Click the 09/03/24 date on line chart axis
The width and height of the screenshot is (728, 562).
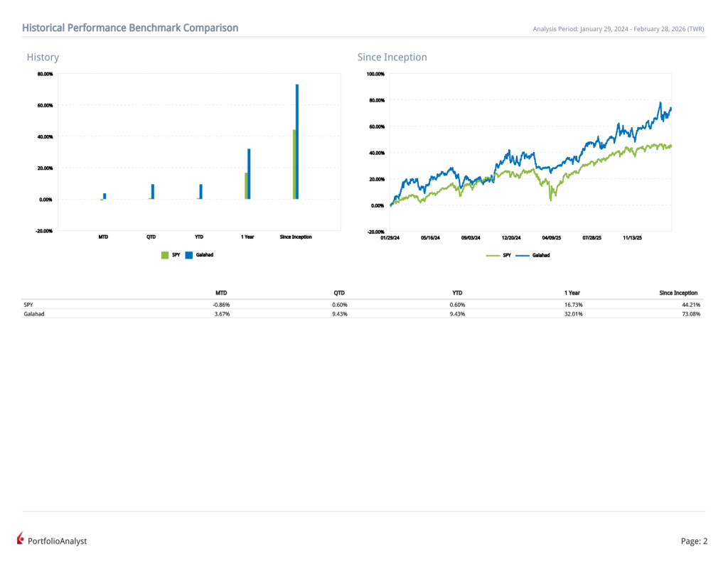pos(471,238)
